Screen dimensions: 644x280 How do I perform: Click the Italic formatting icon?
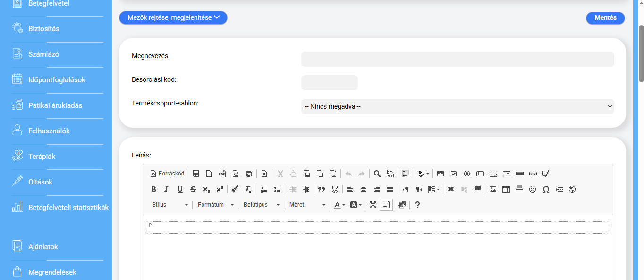(166, 189)
